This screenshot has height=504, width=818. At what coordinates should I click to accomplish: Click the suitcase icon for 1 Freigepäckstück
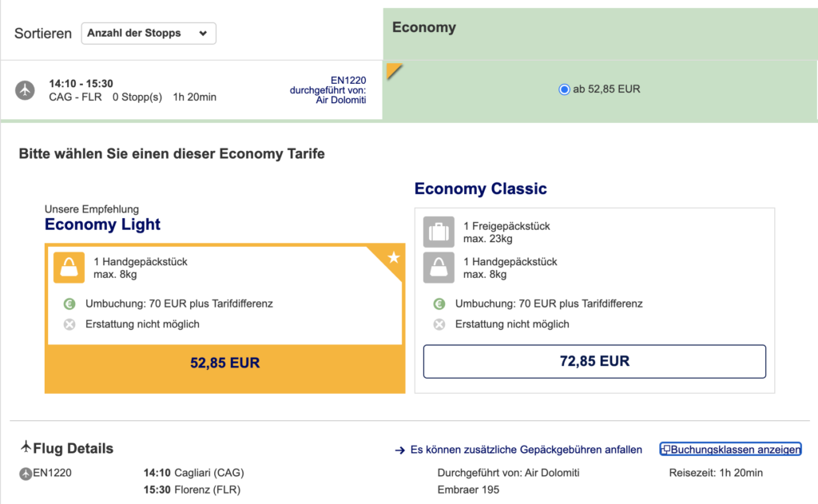click(x=439, y=232)
